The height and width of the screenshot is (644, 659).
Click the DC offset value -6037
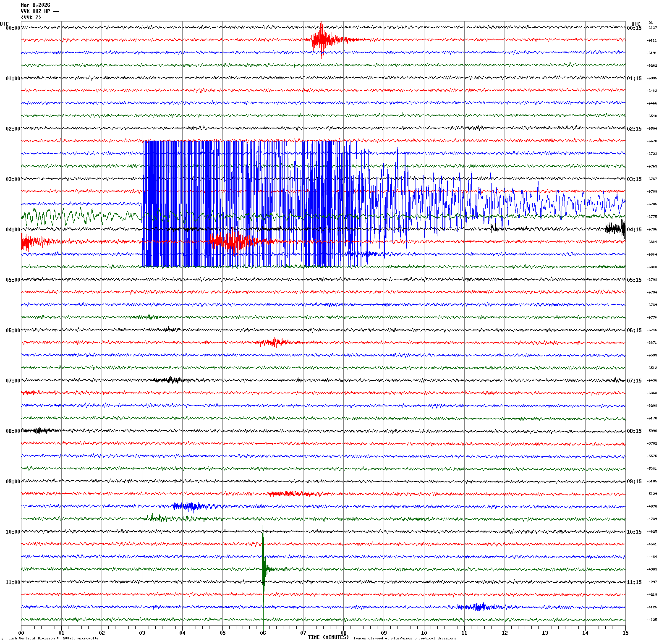652,28
